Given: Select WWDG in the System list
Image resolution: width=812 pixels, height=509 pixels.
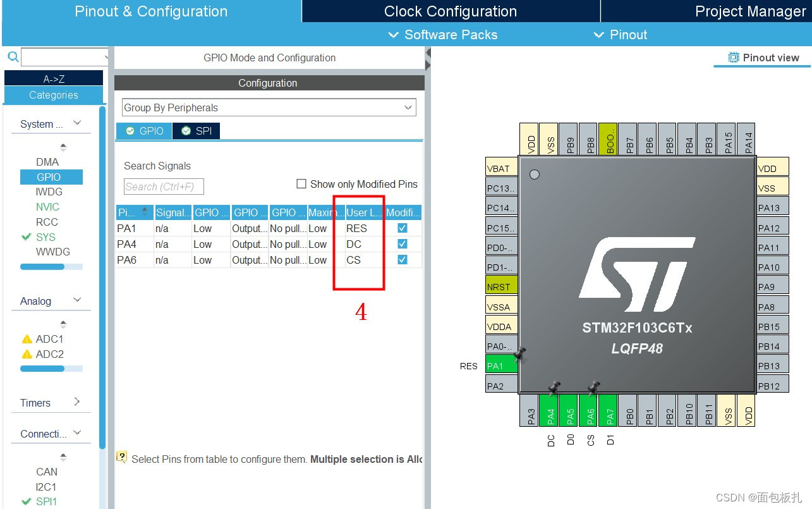Looking at the screenshot, I should tap(52, 252).
